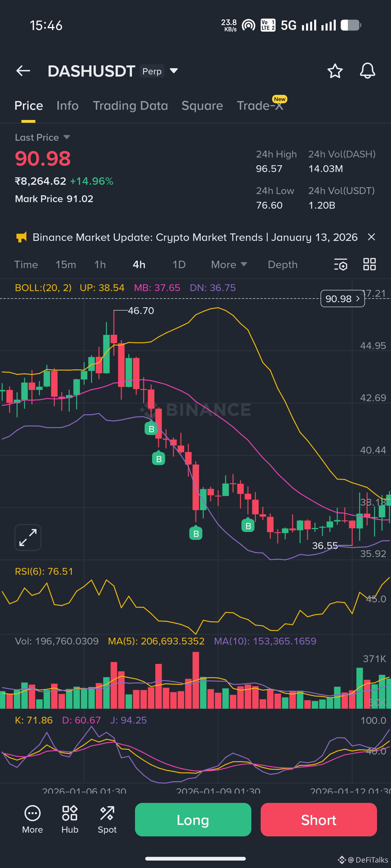Dismiss the Binance Market Update banner
Image resolution: width=391 pixels, height=868 pixels.
[x=371, y=237]
